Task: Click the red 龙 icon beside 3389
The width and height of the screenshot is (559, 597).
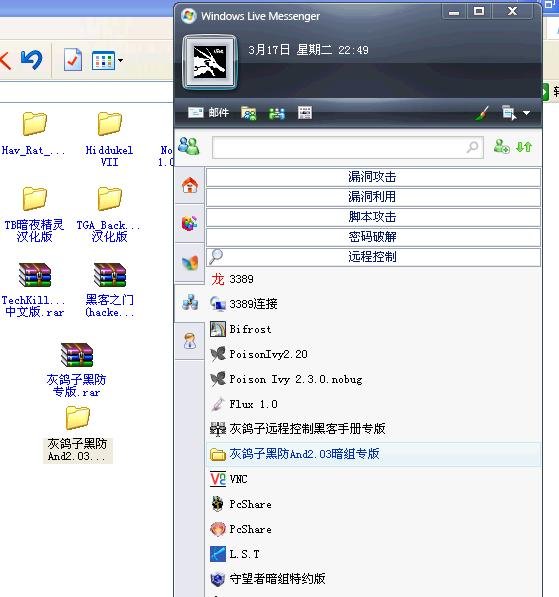Action: (x=218, y=279)
